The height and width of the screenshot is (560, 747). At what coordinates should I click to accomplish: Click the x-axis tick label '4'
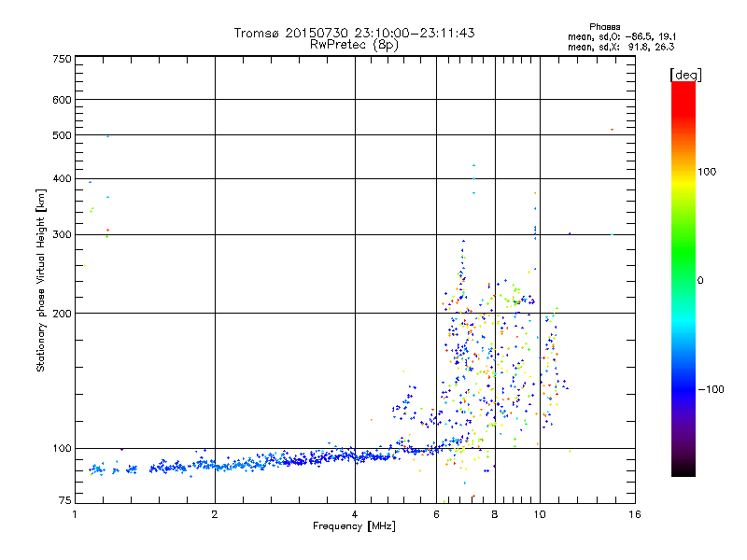355,514
